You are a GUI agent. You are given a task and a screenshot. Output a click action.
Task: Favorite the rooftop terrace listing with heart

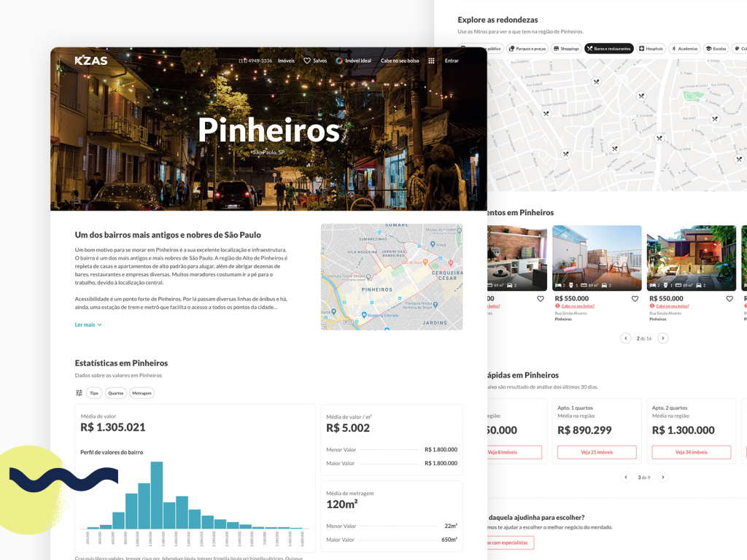635,299
